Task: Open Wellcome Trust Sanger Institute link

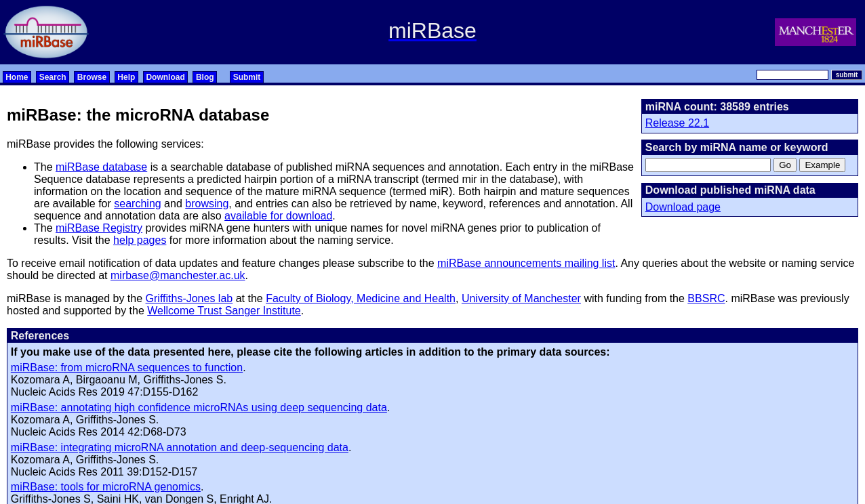Action: pos(224,311)
